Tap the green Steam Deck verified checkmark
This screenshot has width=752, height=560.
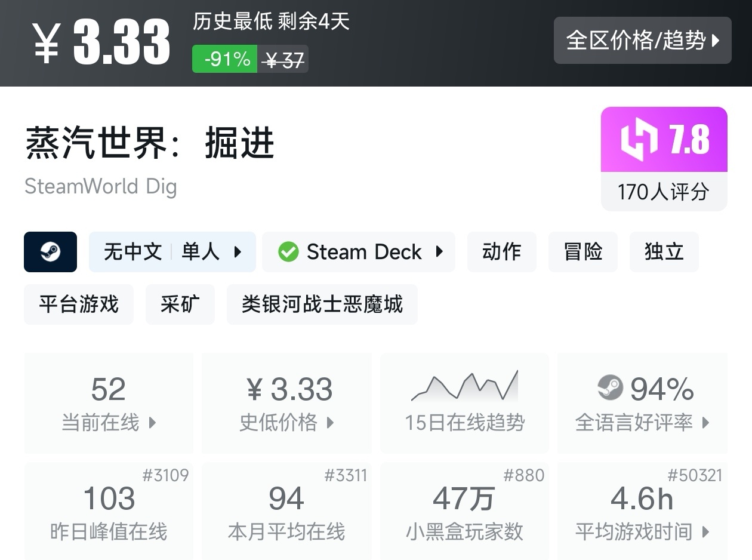(288, 252)
